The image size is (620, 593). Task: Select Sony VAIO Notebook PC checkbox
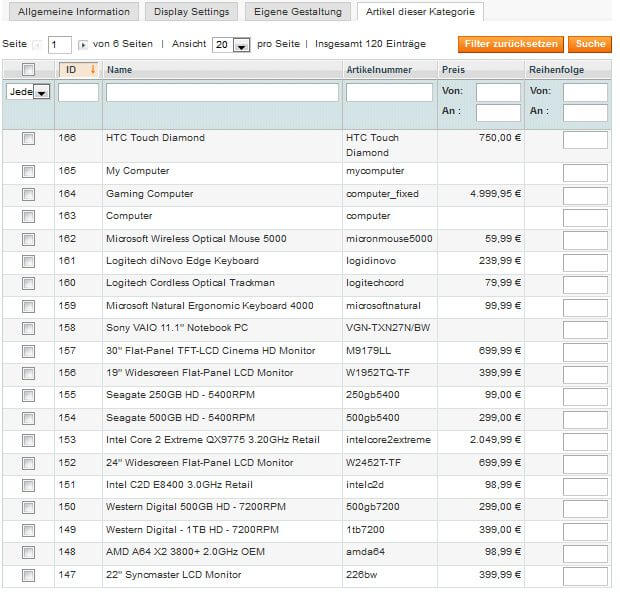pos(28,328)
